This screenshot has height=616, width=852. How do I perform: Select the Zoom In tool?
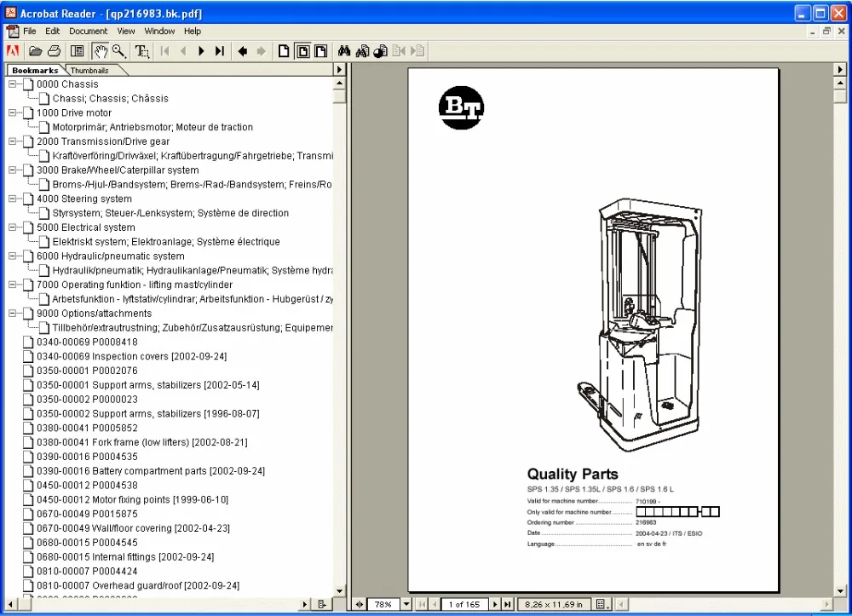click(120, 50)
